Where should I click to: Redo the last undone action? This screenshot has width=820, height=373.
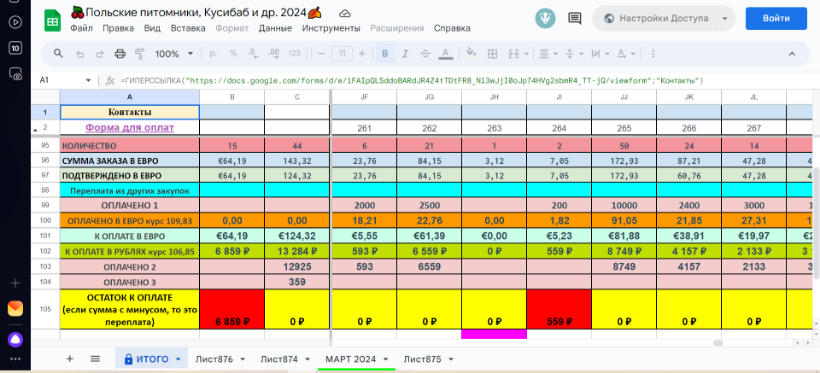[x=100, y=53]
